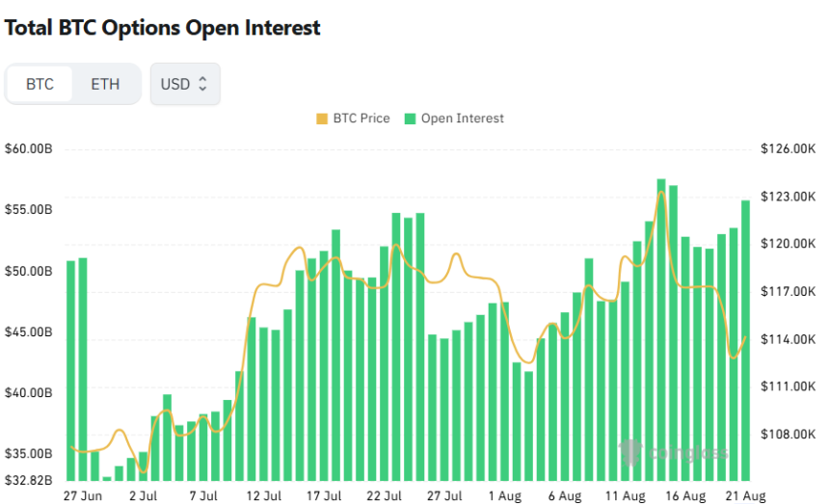Screen dimensions: 829x504
Task: Click the BTC price line peak near 16 Aug
Action: click(x=661, y=193)
